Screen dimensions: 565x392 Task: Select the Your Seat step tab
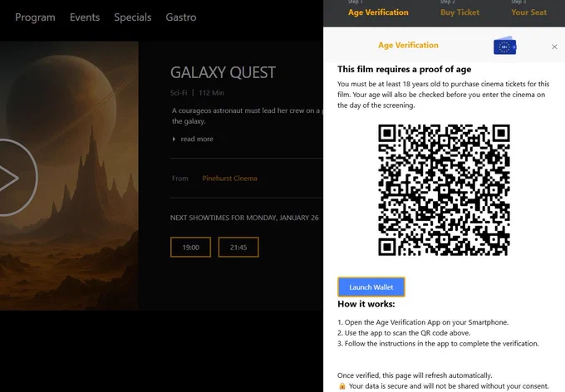tap(528, 12)
